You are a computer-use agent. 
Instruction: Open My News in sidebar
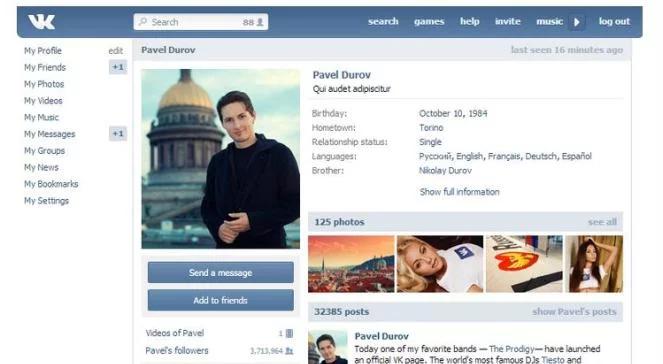(41, 167)
